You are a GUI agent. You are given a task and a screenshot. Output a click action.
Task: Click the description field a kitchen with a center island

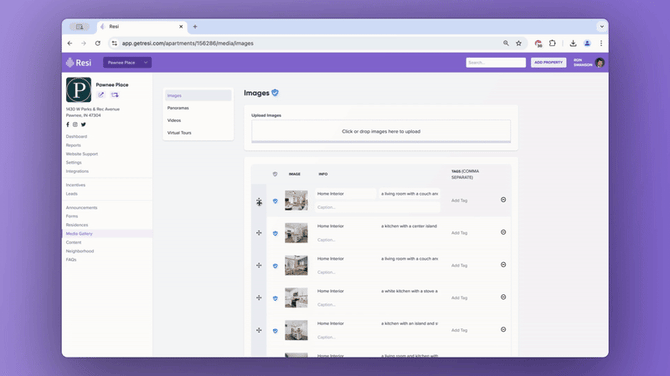[x=409, y=226]
